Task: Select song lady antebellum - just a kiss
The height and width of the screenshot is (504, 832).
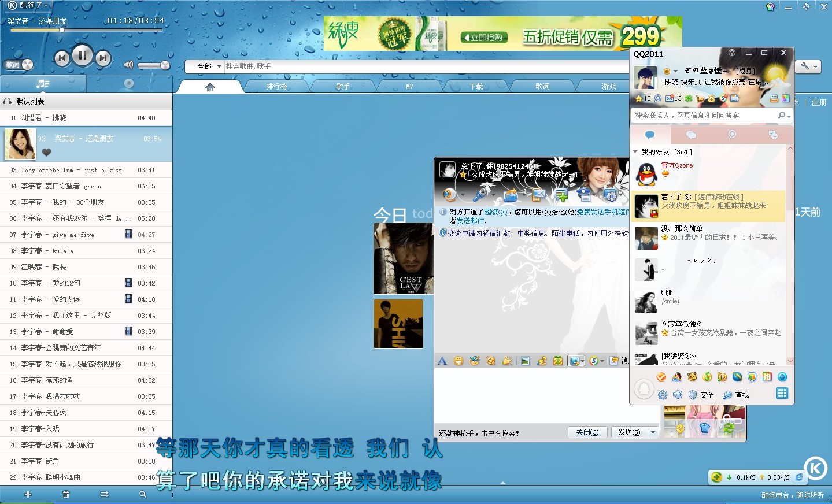Action: tap(86, 170)
